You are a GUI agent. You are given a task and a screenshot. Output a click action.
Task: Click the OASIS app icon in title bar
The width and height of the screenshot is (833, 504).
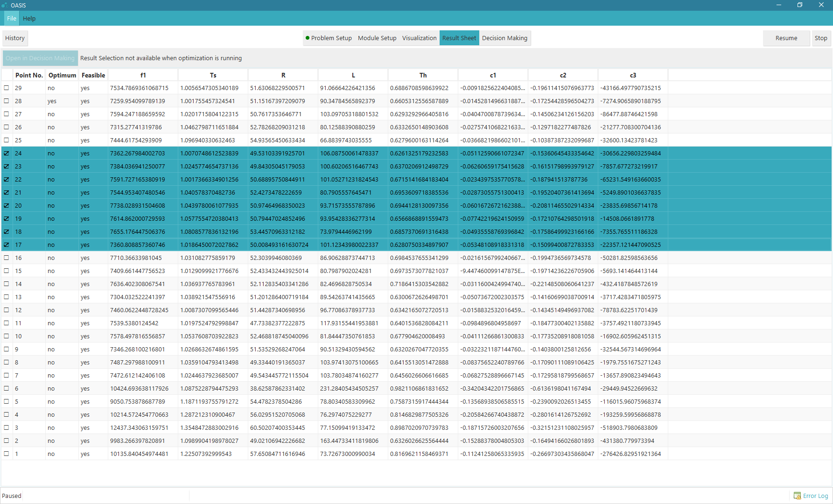coord(5,5)
